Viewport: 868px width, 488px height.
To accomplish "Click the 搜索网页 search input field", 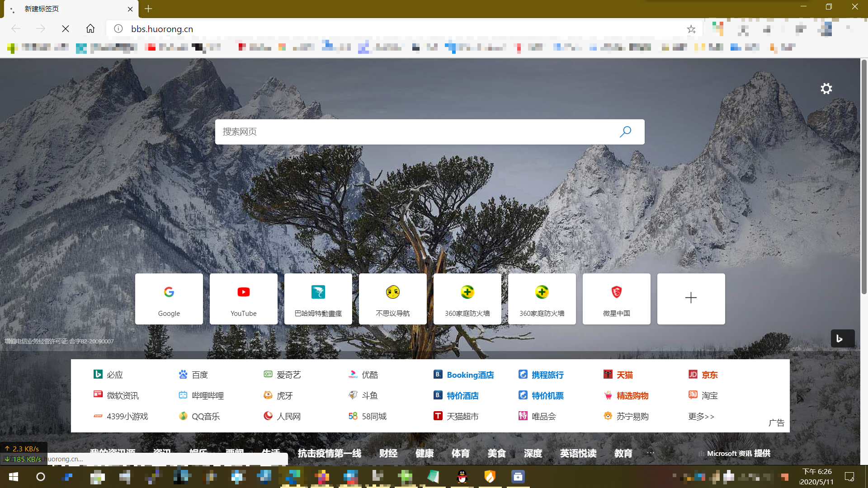I will [407, 131].
